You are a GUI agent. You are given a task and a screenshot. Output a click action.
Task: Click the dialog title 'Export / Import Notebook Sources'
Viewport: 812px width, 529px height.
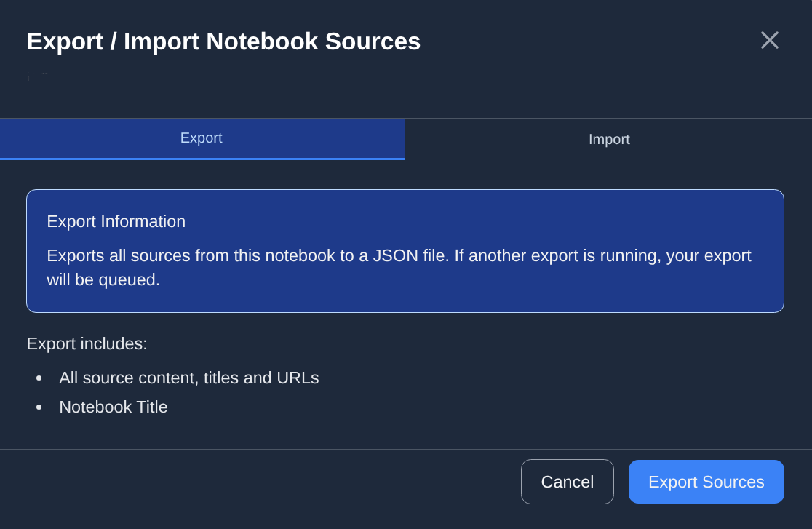[223, 41]
